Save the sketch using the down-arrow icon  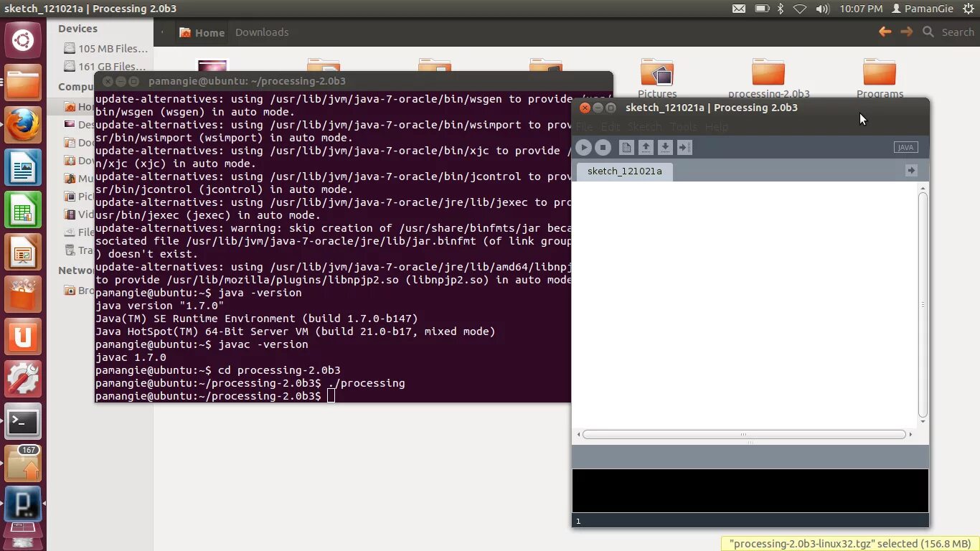click(x=665, y=147)
